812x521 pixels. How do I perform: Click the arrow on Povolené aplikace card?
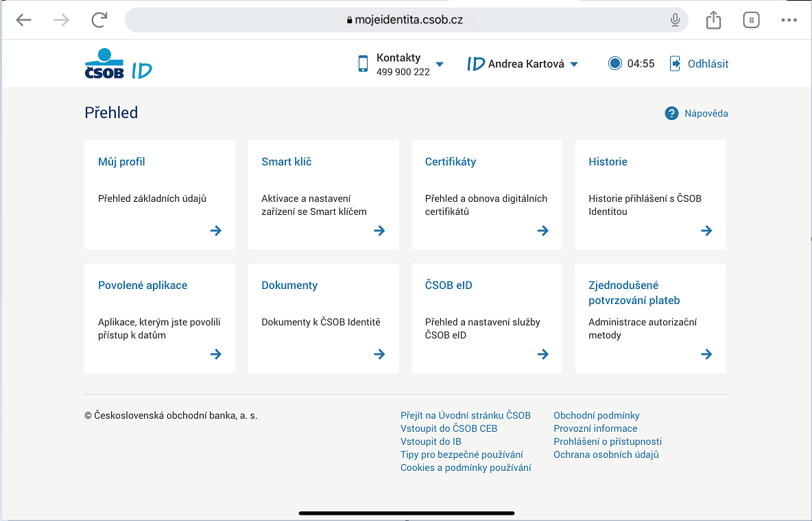coord(216,354)
